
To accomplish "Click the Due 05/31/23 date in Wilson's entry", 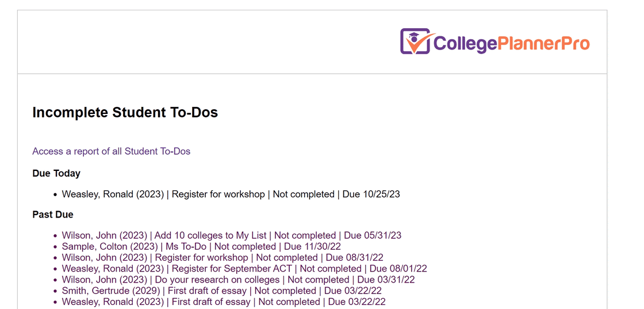I will (x=373, y=235).
